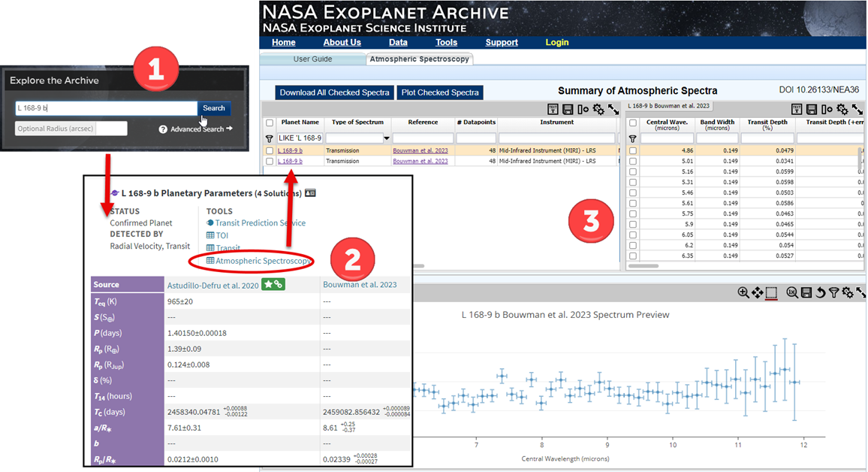Open the Tools menu
Screen dimensions: 868x472
point(446,43)
